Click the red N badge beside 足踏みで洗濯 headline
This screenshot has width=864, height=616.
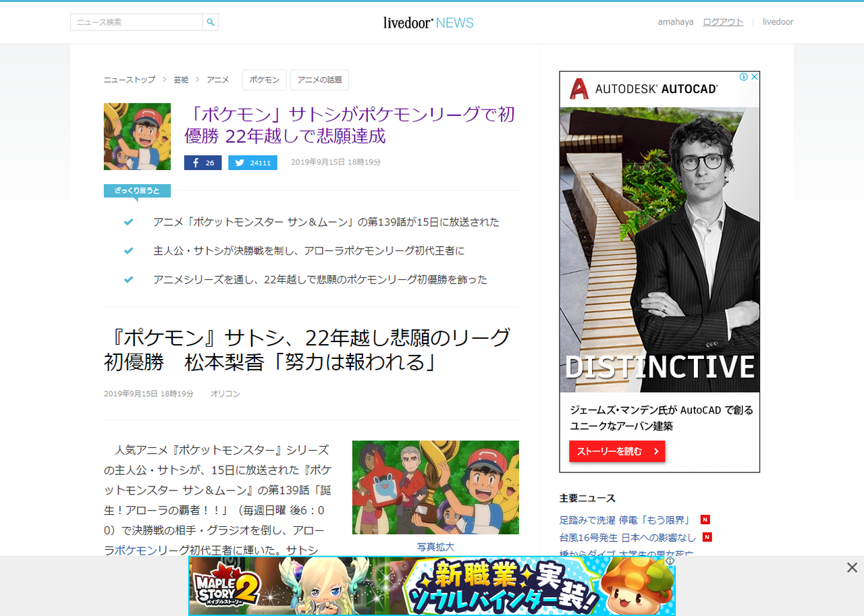click(705, 520)
